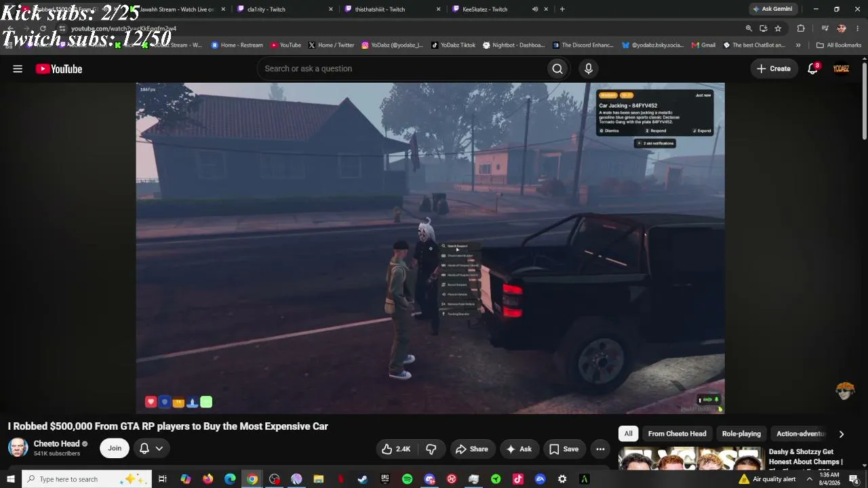Show next chips with the right arrow

(842, 434)
